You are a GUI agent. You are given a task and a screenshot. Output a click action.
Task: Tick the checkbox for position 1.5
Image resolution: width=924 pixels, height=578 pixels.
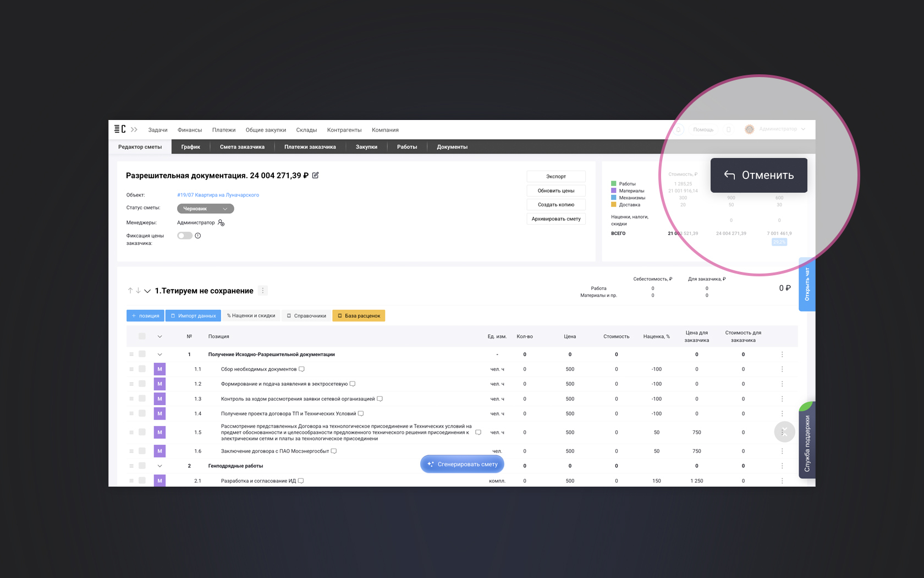[142, 433]
